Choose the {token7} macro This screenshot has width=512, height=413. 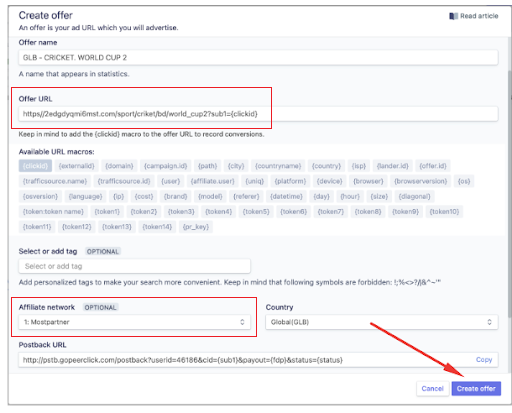pos(331,212)
